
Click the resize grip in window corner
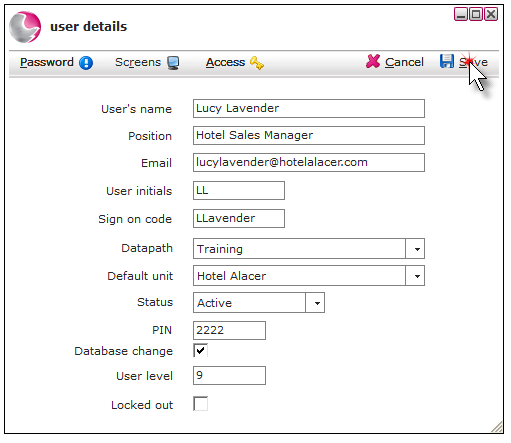[497, 427]
